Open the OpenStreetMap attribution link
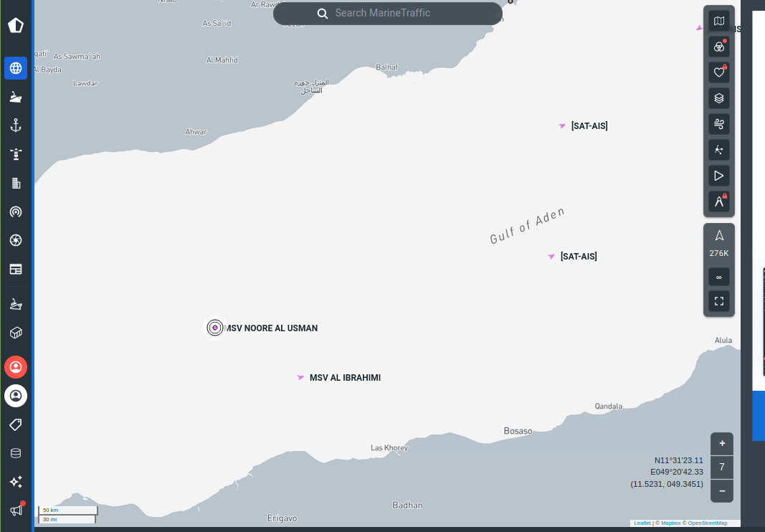This screenshot has height=532, width=765. 708,523
